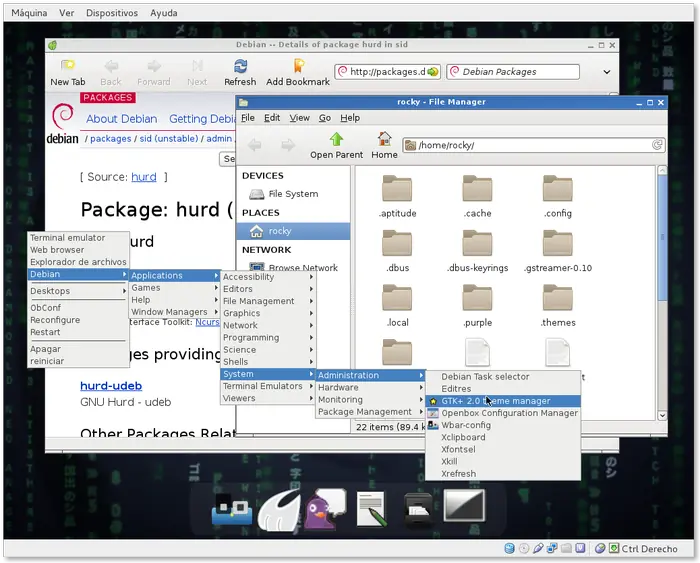Follow the sid (unstable) breadcrumb link

pyautogui.click(x=169, y=138)
